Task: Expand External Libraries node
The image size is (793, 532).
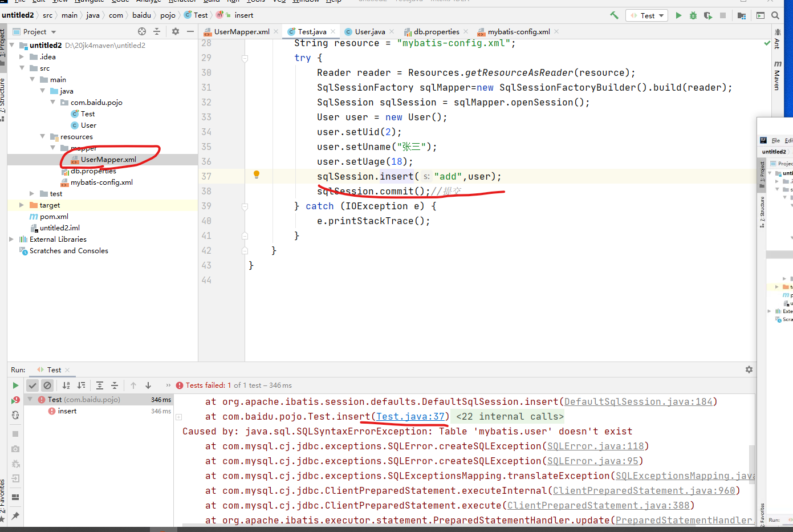Action: click(x=11, y=239)
